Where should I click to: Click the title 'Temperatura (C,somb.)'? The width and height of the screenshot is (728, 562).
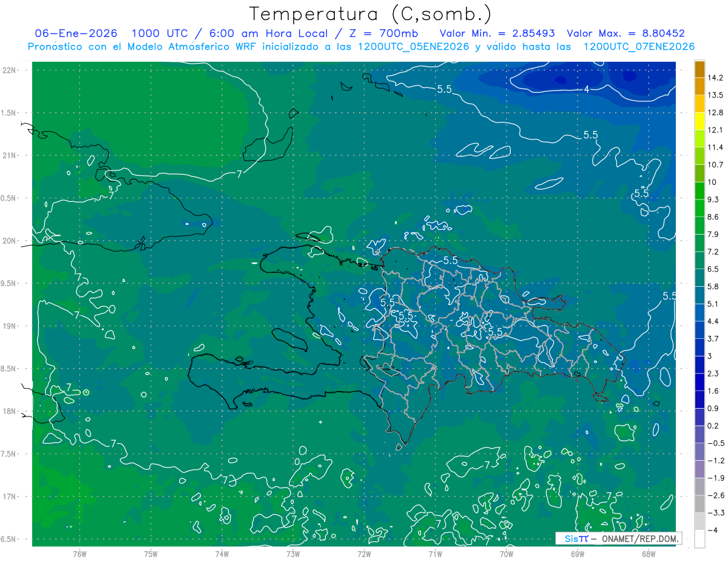(x=371, y=13)
